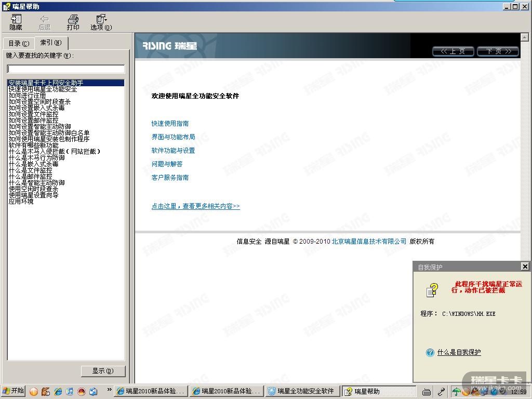Click the keyword search input field

(66, 69)
